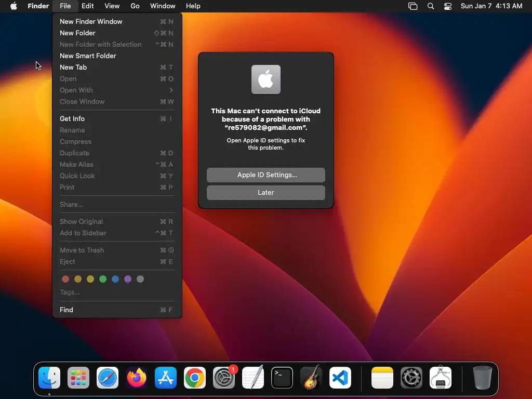Apply the orange tag color
The height and width of the screenshot is (399, 532).
78,279
